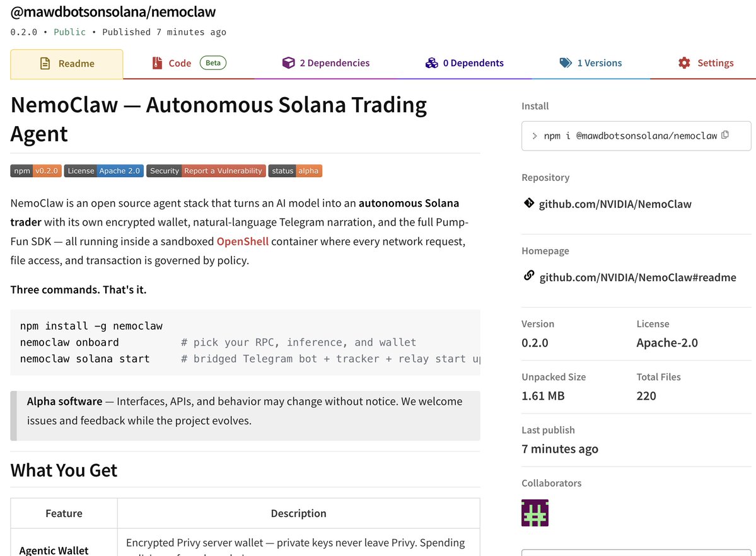Image resolution: width=756 pixels, height=556 pixels.
Task: Open the 2 Dependencies tab
Action: click(x=326, y=63)
